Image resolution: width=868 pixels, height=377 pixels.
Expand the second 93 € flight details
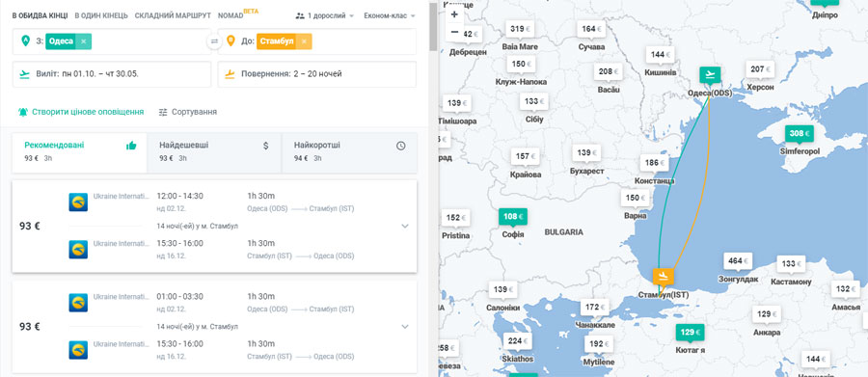405,327
